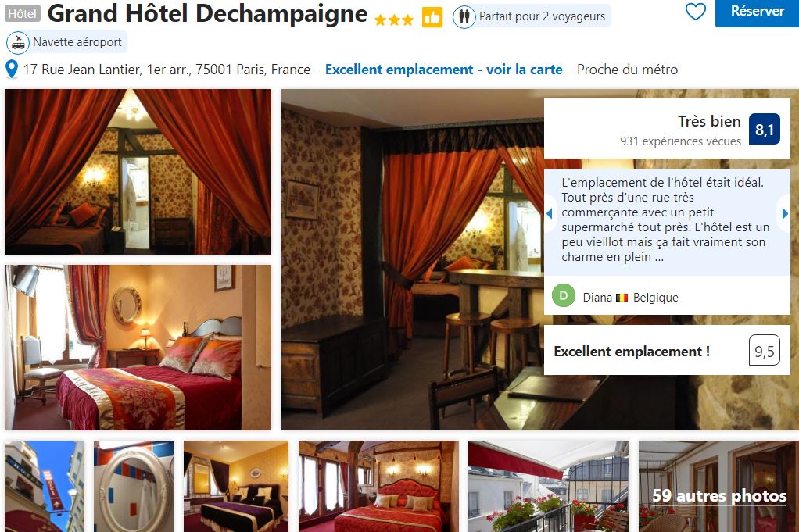Open the 59 autres photos thumbnail
This screenshot has height=532, width=799.
click(x=718, y=486)
